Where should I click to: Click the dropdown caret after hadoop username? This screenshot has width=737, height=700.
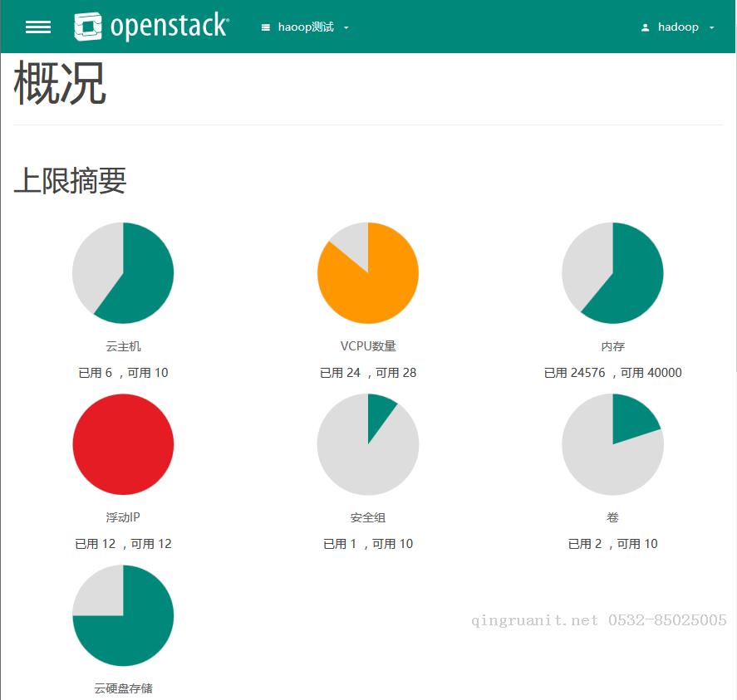pos(712,27)
